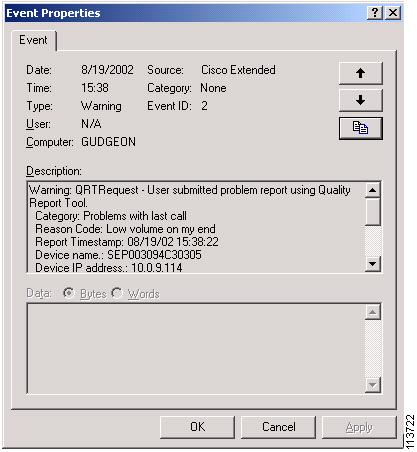Click the Event ID value 2

click(x=204, y=106)
